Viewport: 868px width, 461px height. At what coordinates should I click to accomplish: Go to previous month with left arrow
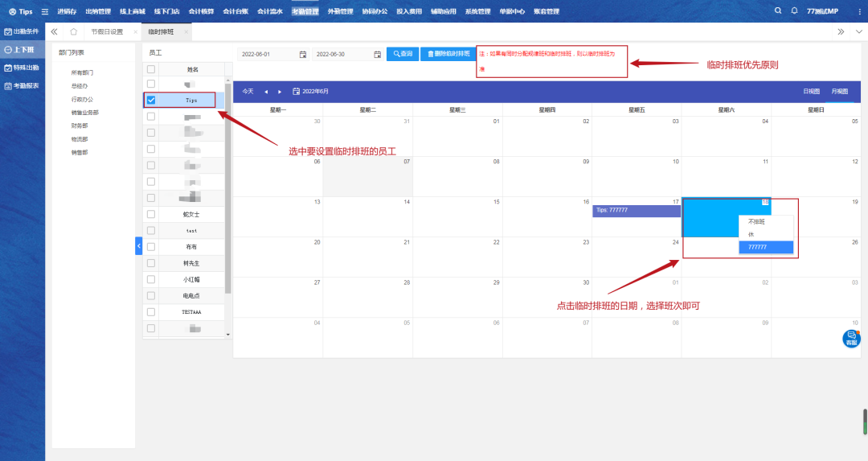coord(266,92)
